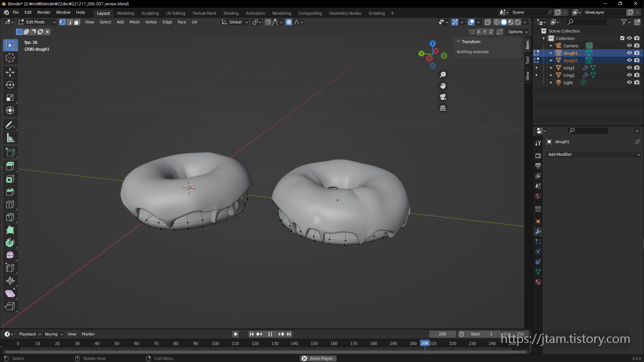This screenshot has height=362, width=644.
Task: Select the Move tool
Action: tap(10, 72)
